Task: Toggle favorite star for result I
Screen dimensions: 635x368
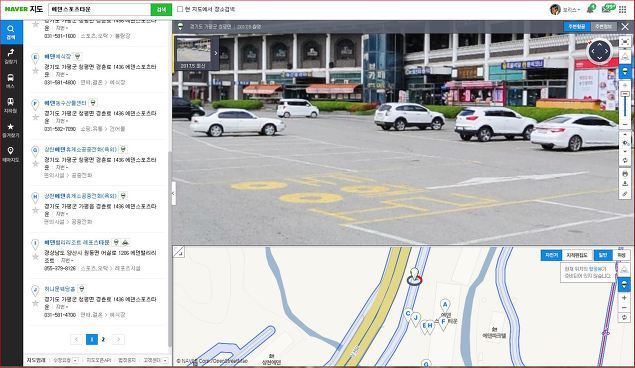Action: click(x=36, y=257)
